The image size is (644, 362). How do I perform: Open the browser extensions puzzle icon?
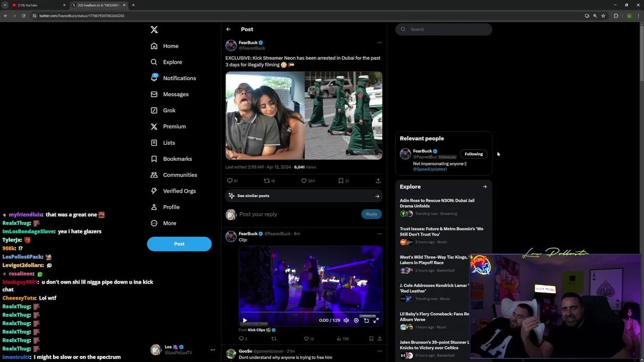coord(616,16)
